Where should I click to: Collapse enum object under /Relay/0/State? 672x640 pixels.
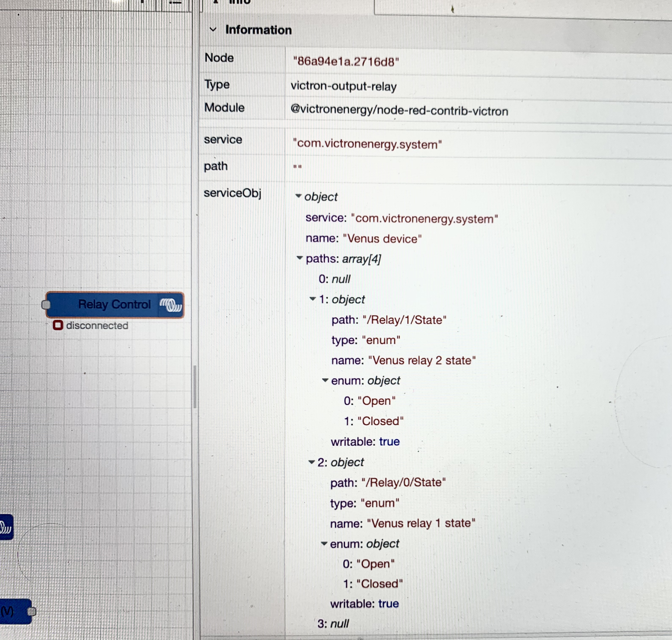click(x=324, y=543)
